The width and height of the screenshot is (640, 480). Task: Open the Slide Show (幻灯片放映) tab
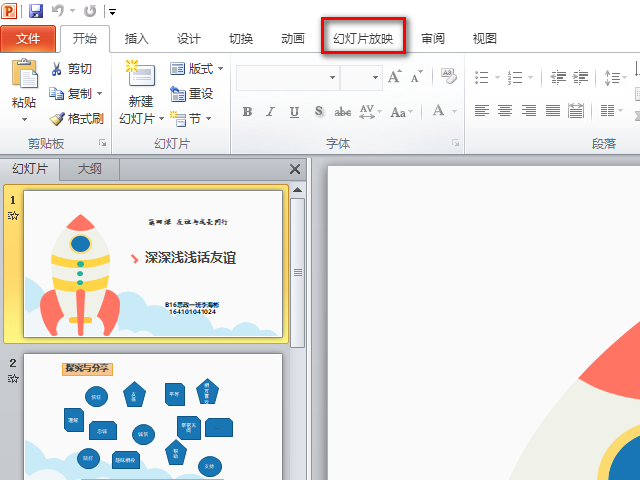point(363,39)
